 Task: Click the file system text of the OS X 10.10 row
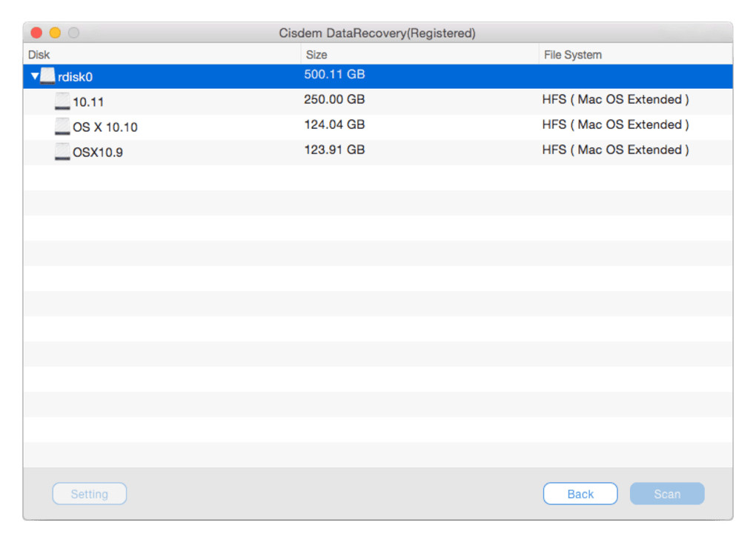point(616,124)
